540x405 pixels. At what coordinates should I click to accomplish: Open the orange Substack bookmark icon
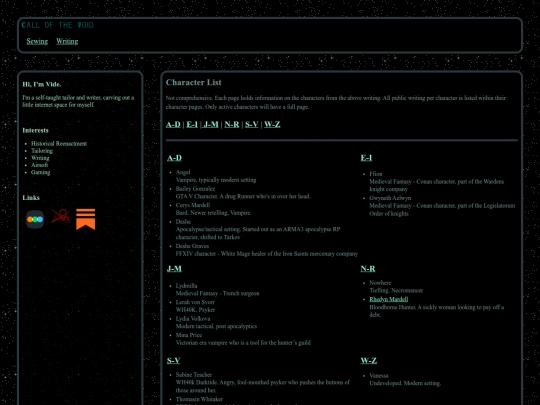85,219
